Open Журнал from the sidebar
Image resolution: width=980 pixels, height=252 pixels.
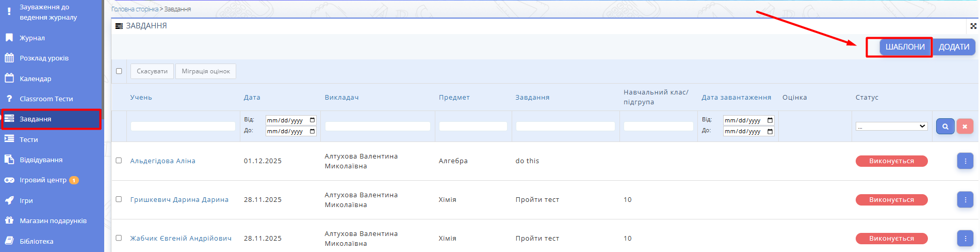[x=32, y=38]
